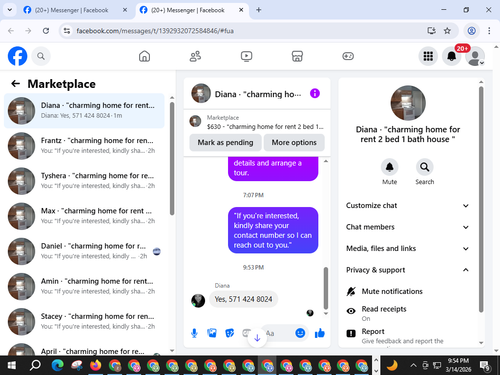Expand Media, files and links section

tap(407, 248)
